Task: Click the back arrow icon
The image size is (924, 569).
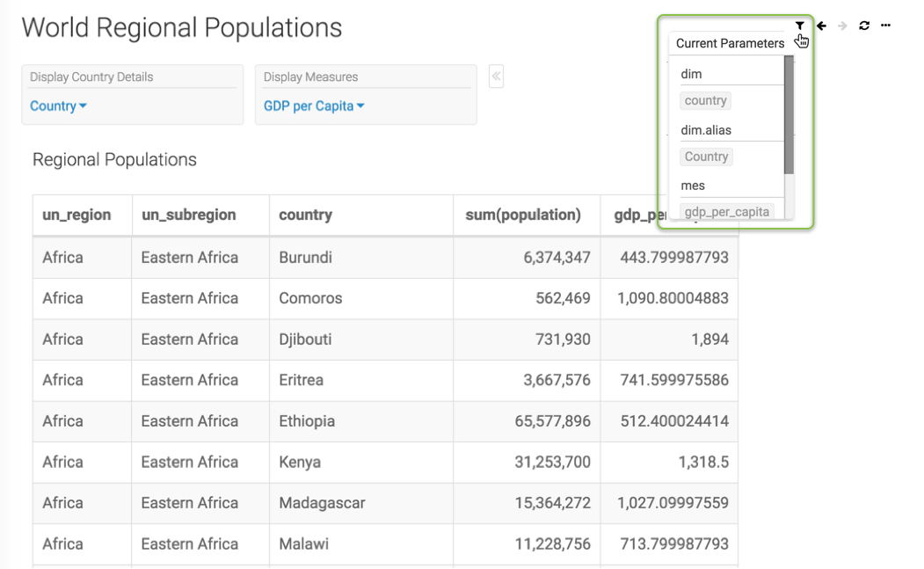Action: [821, 26]
